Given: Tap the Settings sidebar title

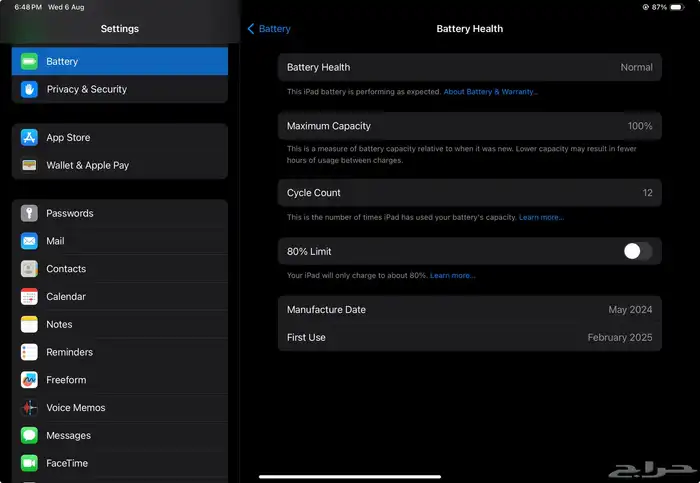Looking at the screenshot, I should tap(120, 29).
